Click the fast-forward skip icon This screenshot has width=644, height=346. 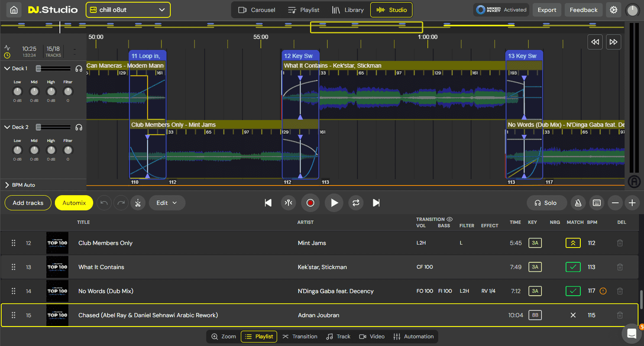click(x=613, y=42)
